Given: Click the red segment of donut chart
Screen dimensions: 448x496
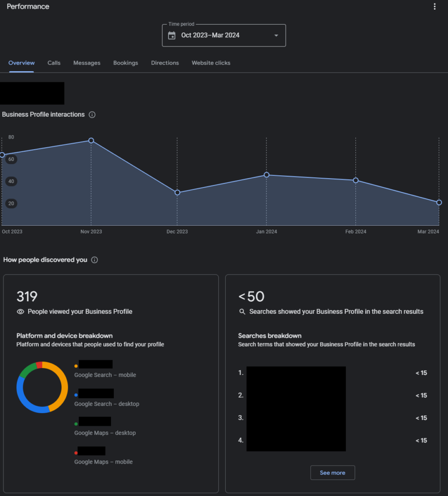Looking at the screenshot, I should click(39, 365).
